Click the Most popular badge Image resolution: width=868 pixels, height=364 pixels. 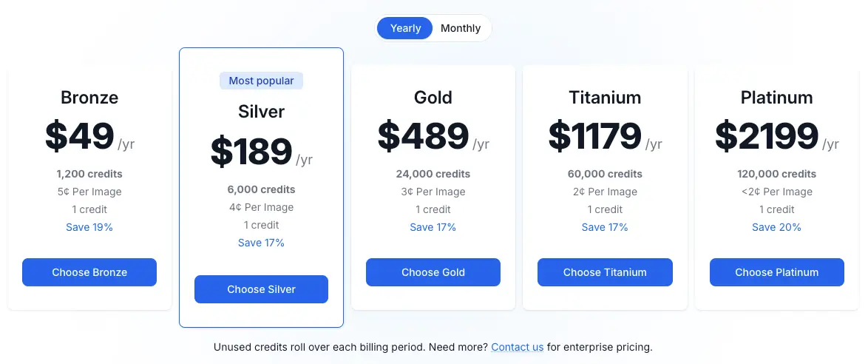[261, 81]
